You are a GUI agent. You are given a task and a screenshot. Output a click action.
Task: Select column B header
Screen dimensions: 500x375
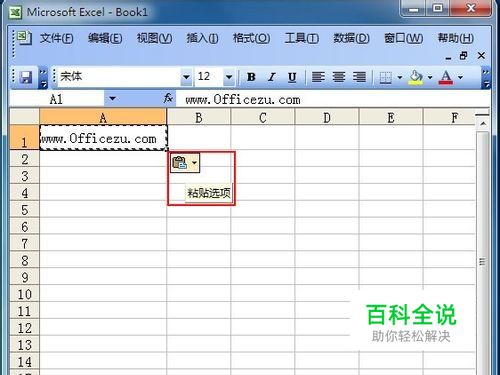click(x=198, y=117)
